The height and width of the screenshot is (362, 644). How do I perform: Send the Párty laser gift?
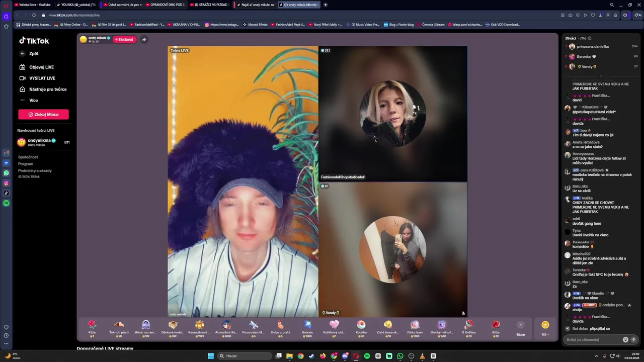tap(415, 328)
